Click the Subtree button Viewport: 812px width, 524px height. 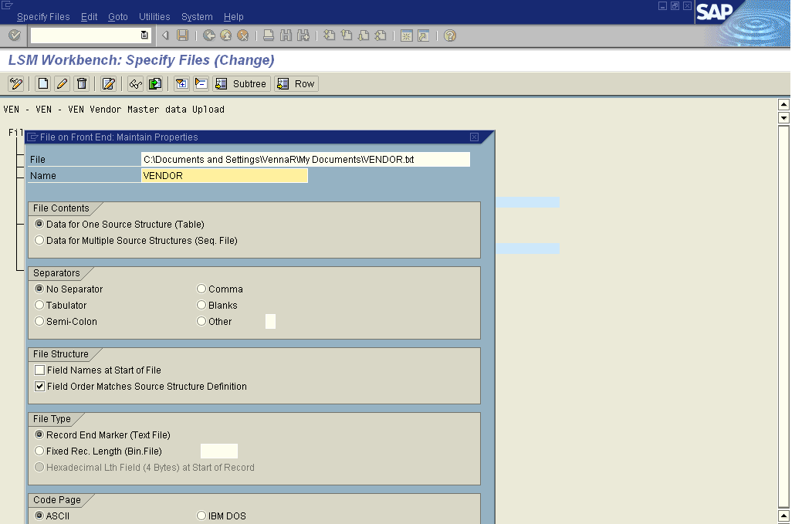coord(242,83)
